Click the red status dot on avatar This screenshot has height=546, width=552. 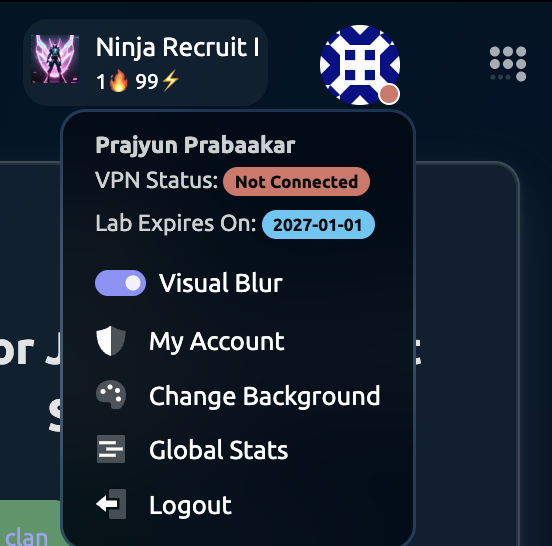point(389,94)
